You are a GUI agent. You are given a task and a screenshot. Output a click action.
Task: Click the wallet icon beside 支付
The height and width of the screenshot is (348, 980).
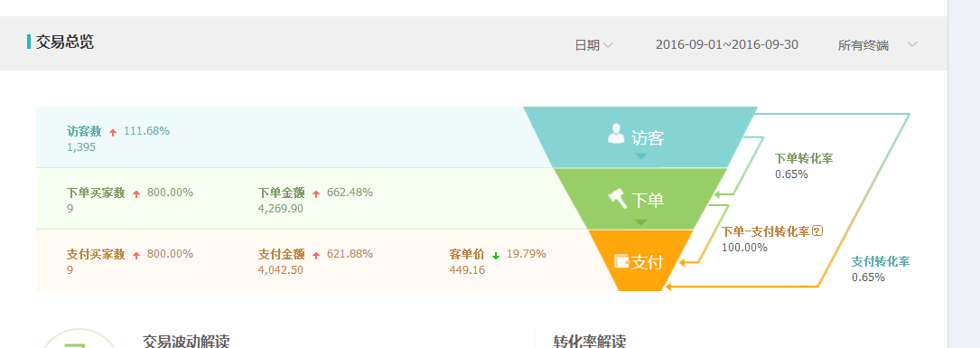click(621, 261)
